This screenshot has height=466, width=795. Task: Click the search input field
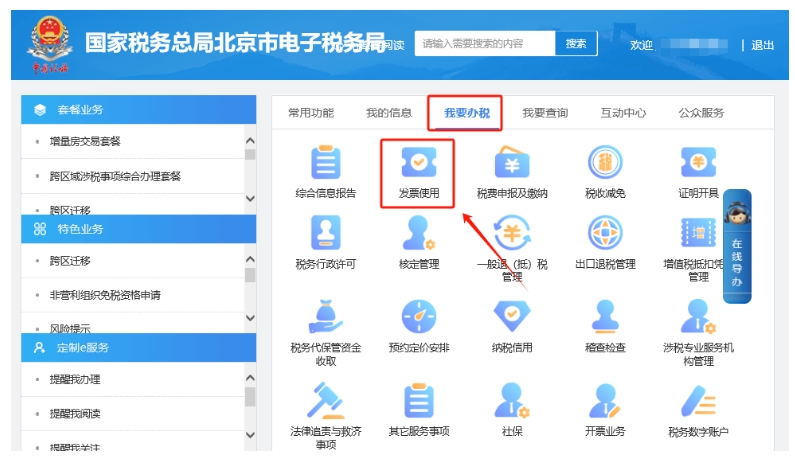coord(484,44)
